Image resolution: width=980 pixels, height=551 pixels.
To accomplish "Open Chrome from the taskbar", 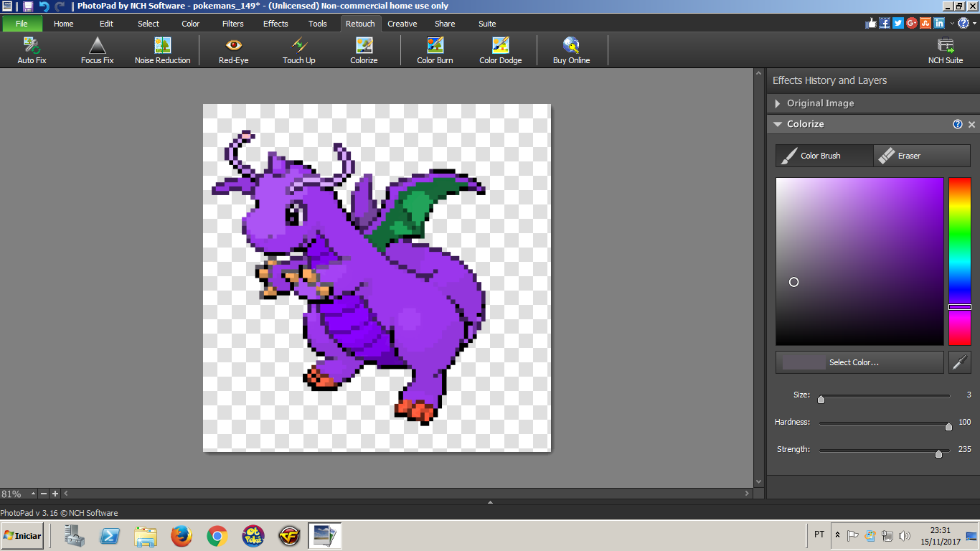I will pos(217,535).
